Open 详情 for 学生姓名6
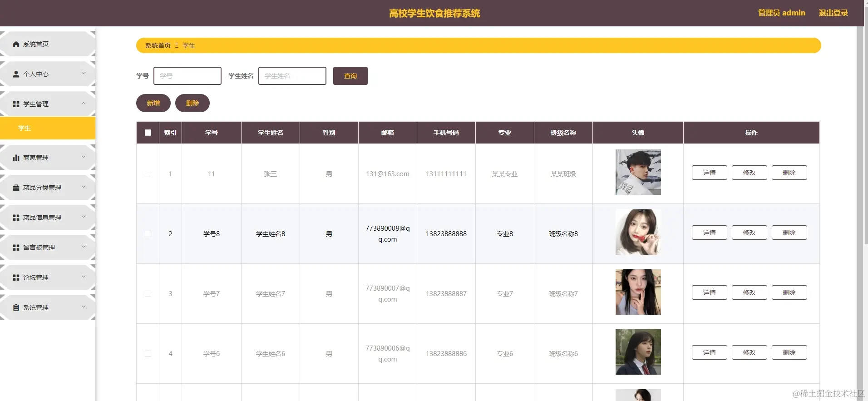 710,352
